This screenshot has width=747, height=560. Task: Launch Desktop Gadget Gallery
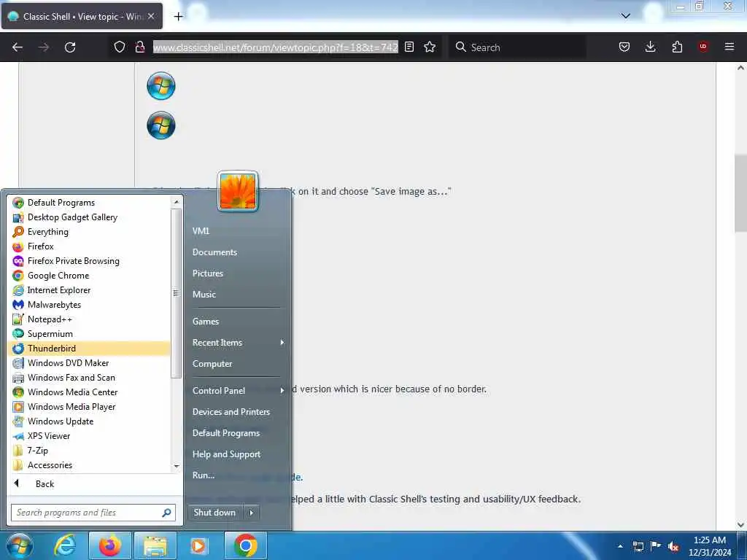point(89,217)
